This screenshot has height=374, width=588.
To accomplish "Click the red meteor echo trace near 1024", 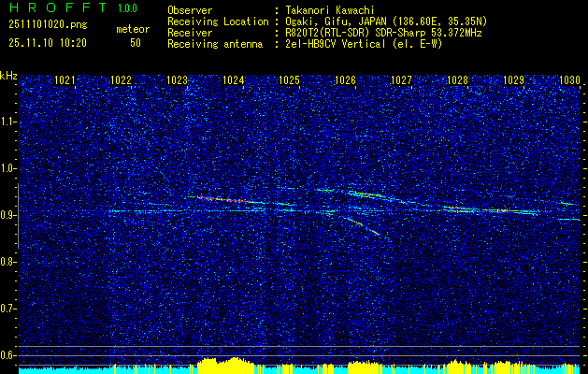I will pos(224,200).
